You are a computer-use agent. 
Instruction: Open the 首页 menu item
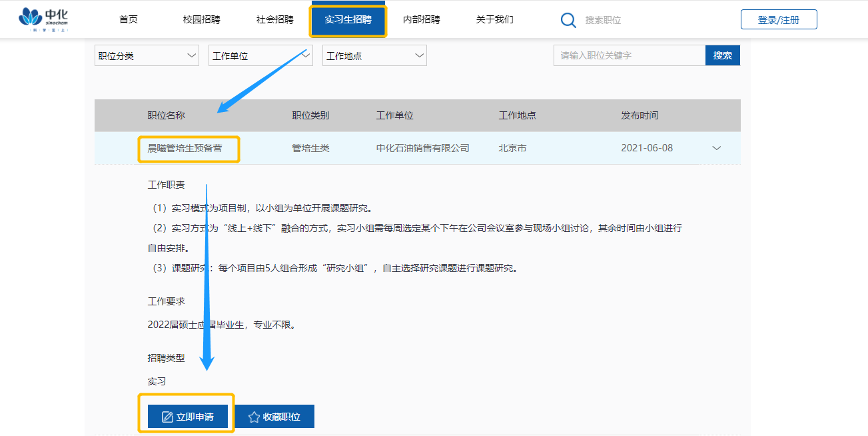click(129, 19)
